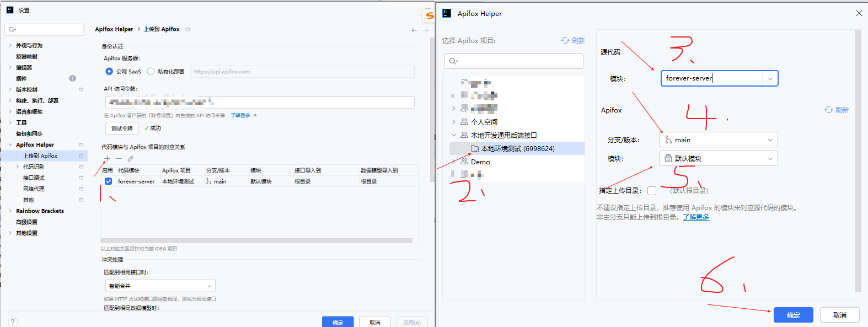Edit the selected mapping with pencil icon

pyautogui.click(x=131, y=158)
